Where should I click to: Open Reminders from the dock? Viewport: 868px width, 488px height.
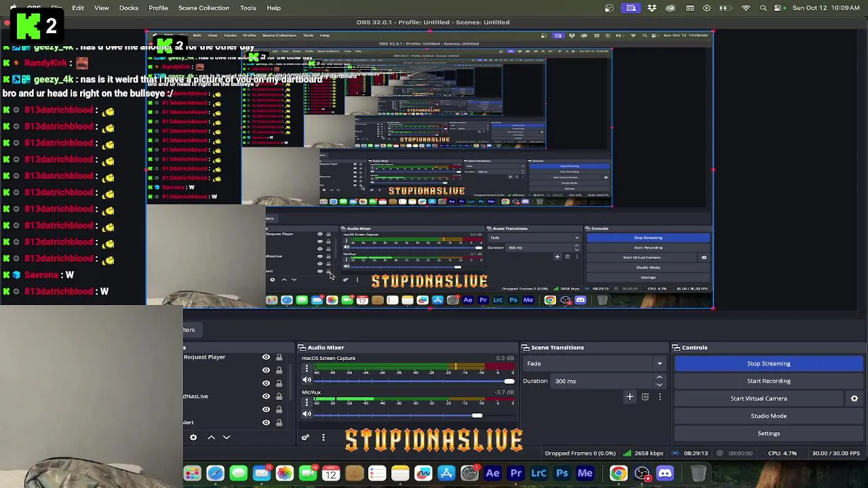(x=377, y=474)
